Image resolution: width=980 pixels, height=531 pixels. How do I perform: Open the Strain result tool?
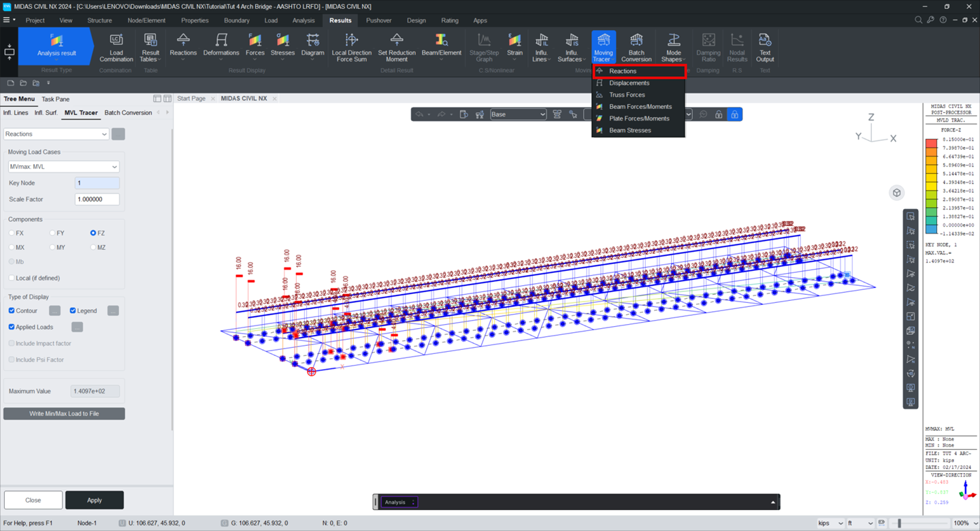click(514, 46)
